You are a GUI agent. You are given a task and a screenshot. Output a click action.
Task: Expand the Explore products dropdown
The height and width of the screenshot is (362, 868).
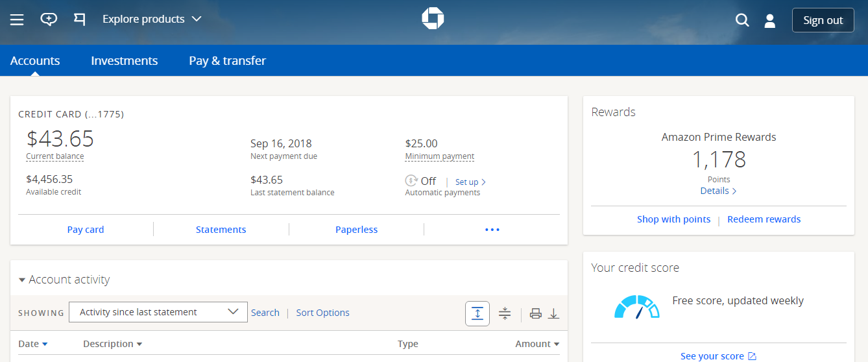152,19
